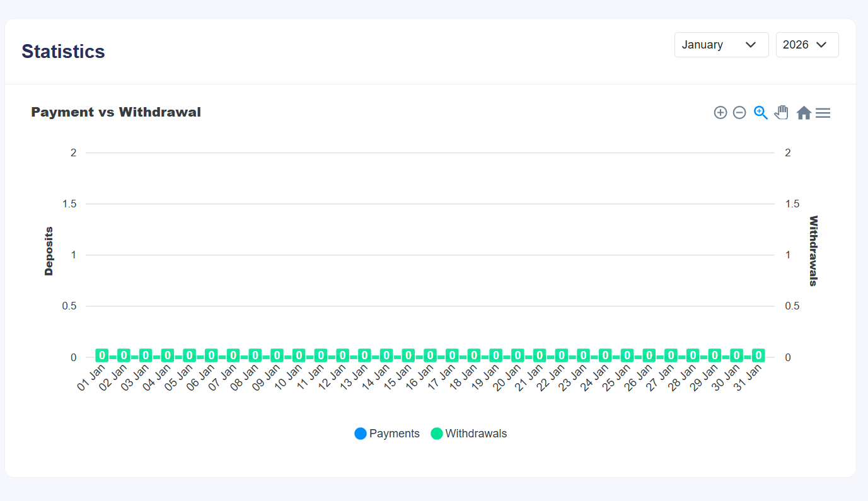The width and height of the screenshot is (868, 501).
Task: Click the Statistics heading
Action: [x=63, y=52]
